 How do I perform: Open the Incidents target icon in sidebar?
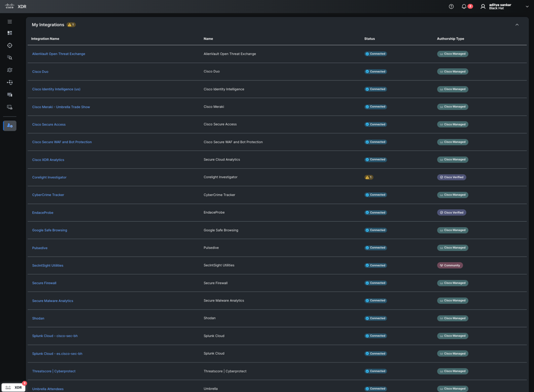tap(9, 45)
